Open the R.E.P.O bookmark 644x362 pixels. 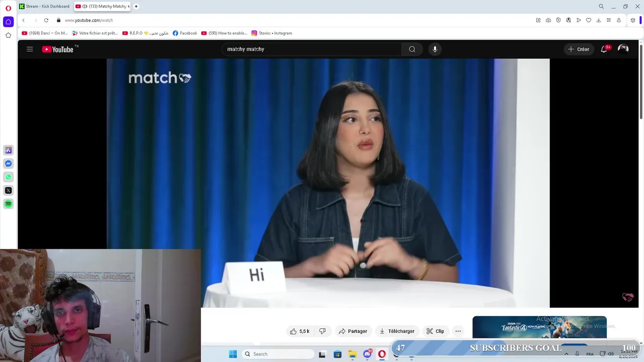(145, 33)
